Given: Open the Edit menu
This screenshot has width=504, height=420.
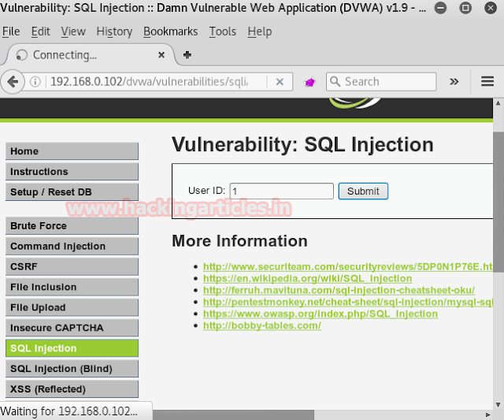Looking at the screenshot, I should (40, 32).
